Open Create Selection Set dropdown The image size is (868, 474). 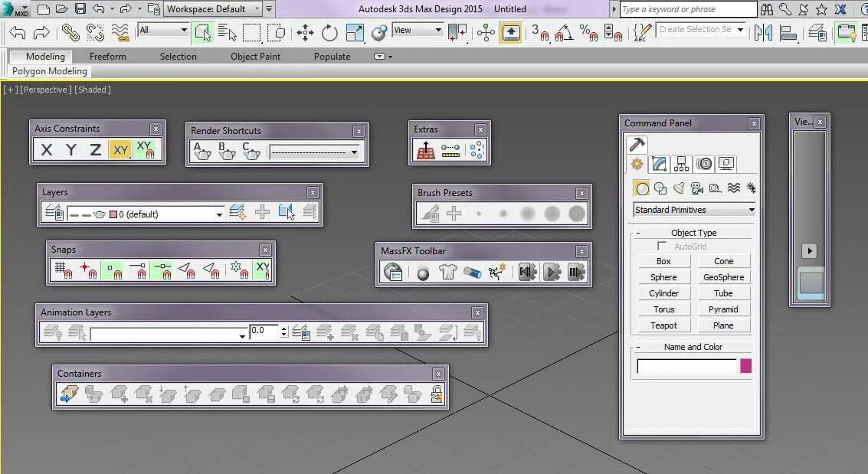700,29
